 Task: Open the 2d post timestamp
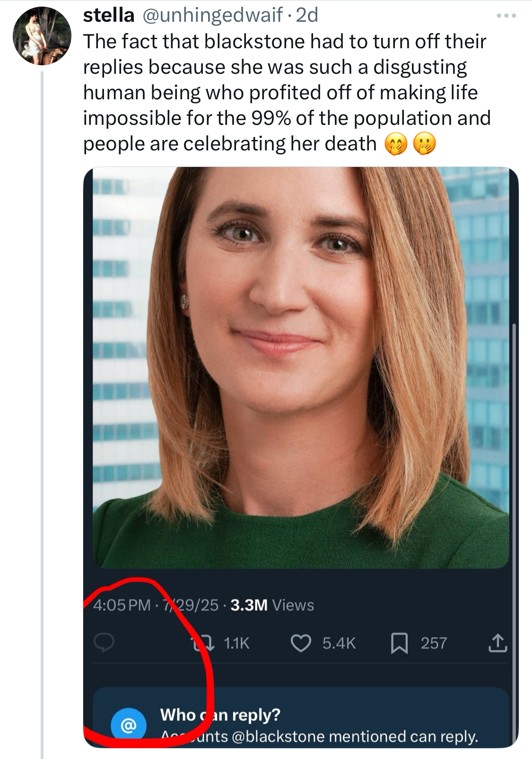pos(307,15)
